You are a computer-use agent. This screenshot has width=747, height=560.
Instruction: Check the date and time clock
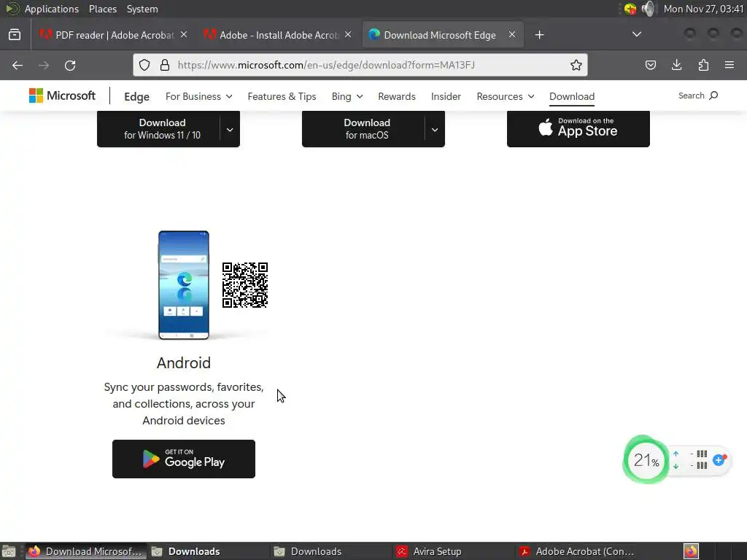point(704,9)
